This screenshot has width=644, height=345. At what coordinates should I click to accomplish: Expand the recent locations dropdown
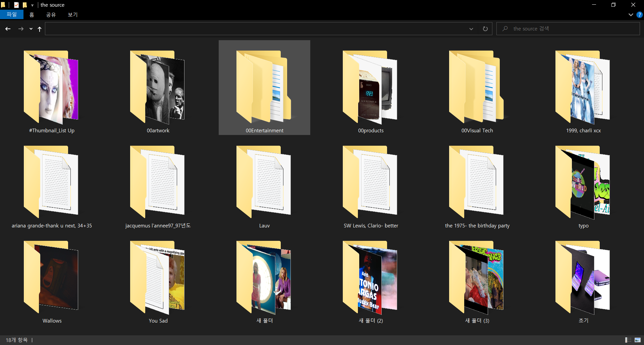(31, 29)
